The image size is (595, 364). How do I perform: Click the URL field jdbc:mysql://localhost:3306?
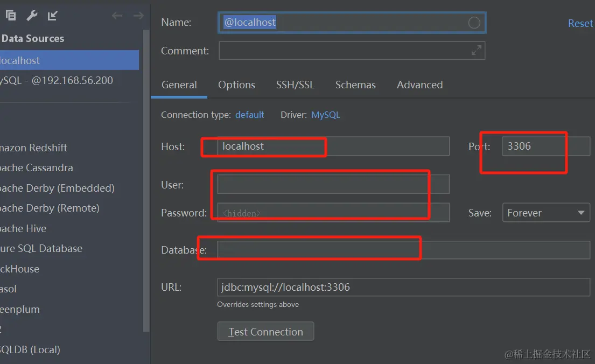pyautogui.click(x=403, y=287)
